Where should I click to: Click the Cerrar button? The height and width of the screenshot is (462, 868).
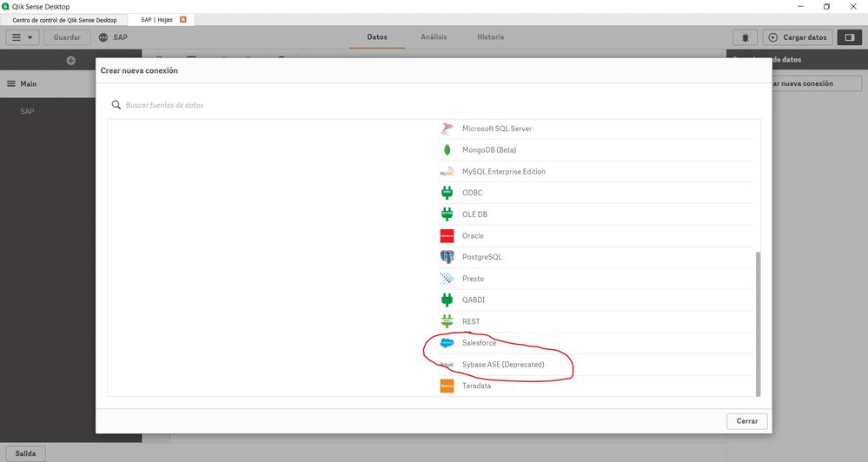click(746, 421)
